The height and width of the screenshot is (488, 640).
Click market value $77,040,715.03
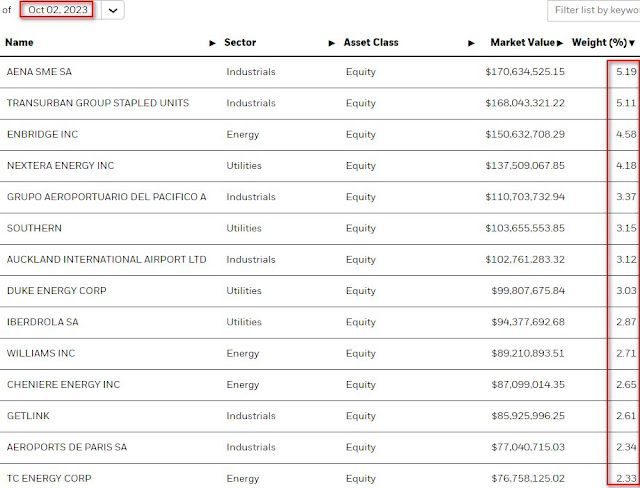point(528,447)
